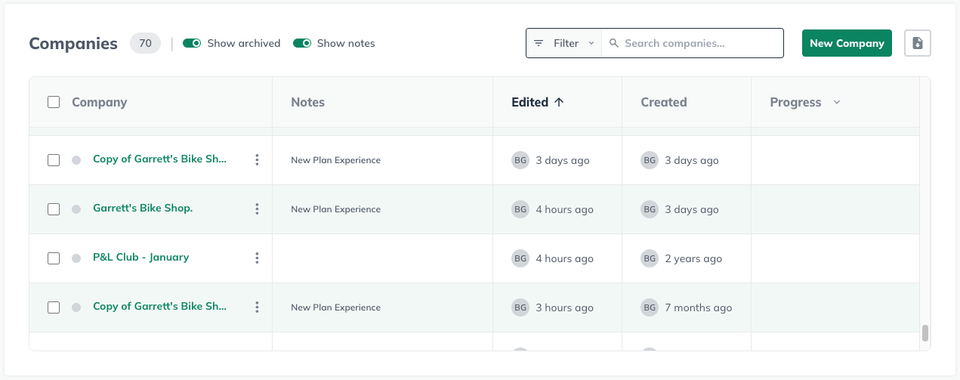Click the Search companies input field
This screenshot has width=960, height=380.
(x=692, y=43)
